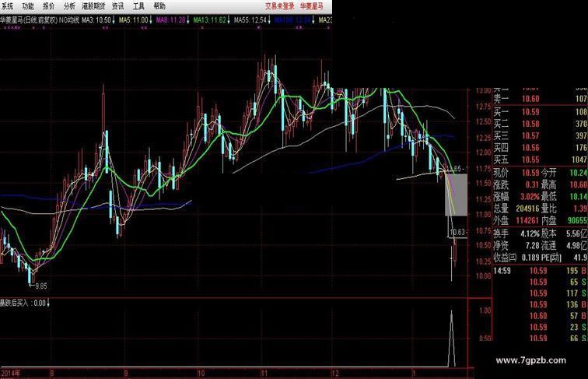Image resolution: width=588 pixels, height=379 pixels.
Task: Click the 涨跌 value 0.31
Action: [532, 184]
